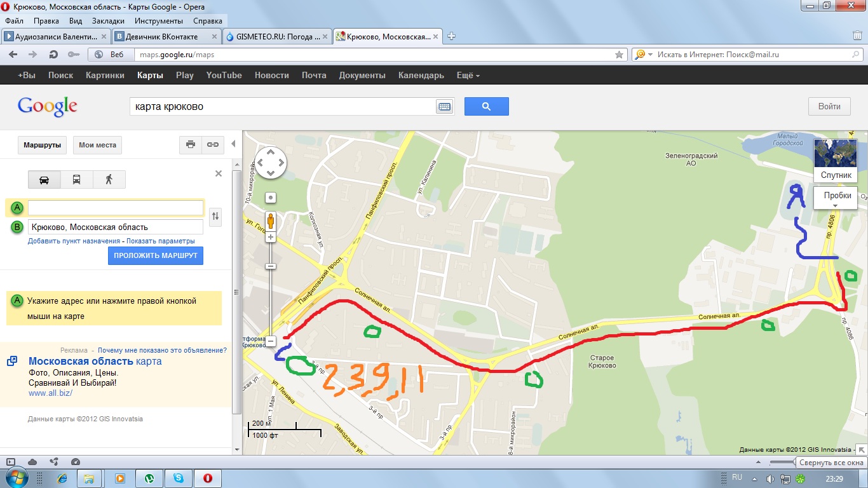
Task: Close the directions panel with X
Action: coord(219,173)
